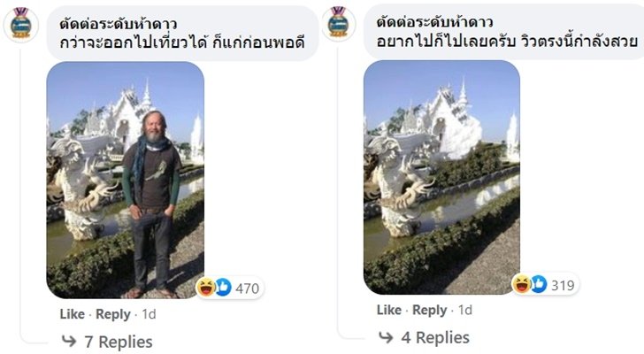Open left comment's 1d timestamp

149,314
